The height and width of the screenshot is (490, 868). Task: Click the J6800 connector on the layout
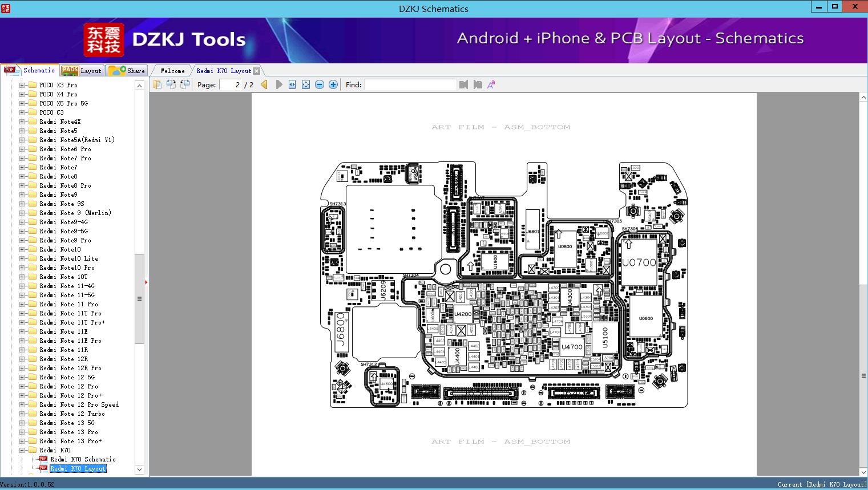pyautogui.click(x=341, y=332)
